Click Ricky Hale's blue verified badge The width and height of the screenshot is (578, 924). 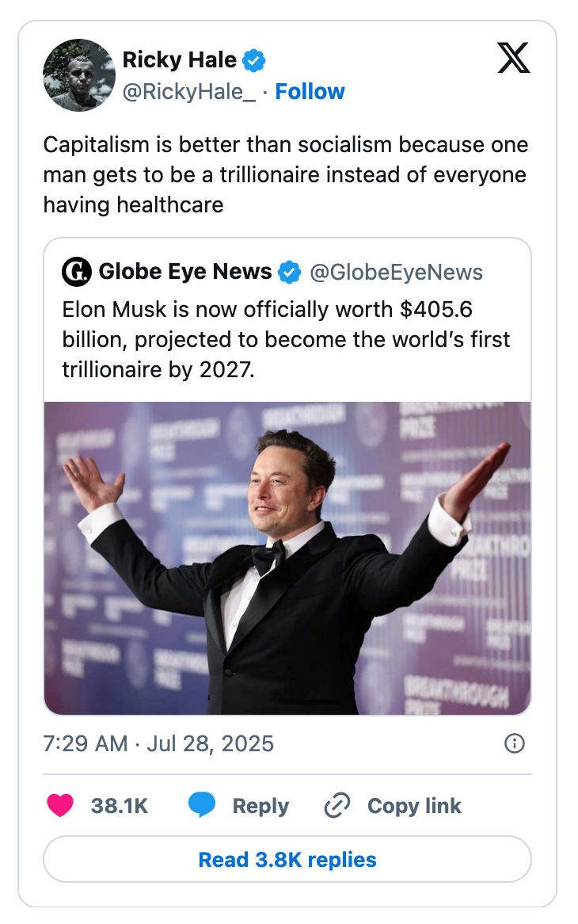pyautogui.click(x=254, y=59)
